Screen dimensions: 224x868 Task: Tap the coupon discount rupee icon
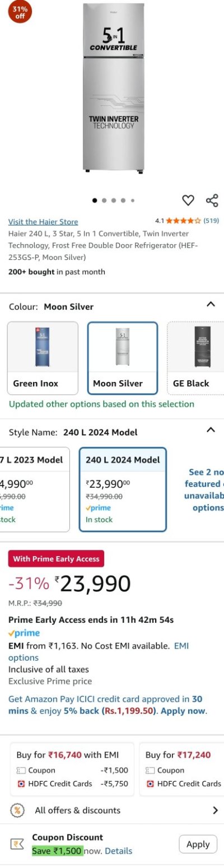tap(17, 844)
